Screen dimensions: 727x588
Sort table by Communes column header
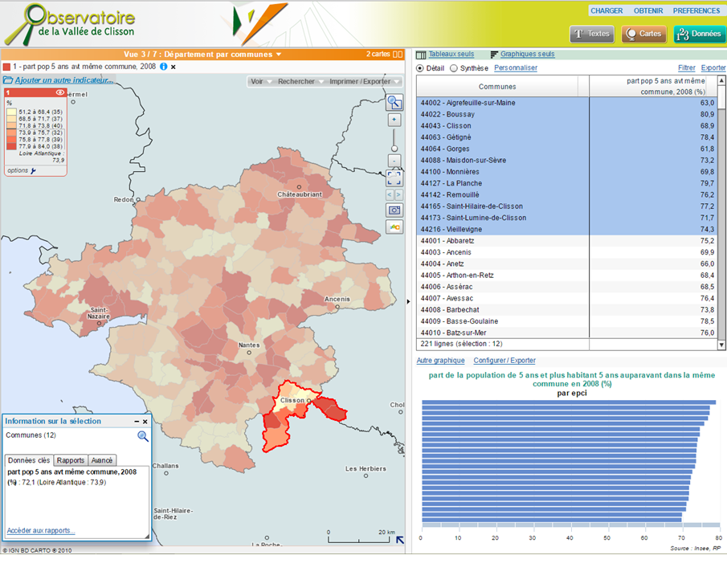497,87
